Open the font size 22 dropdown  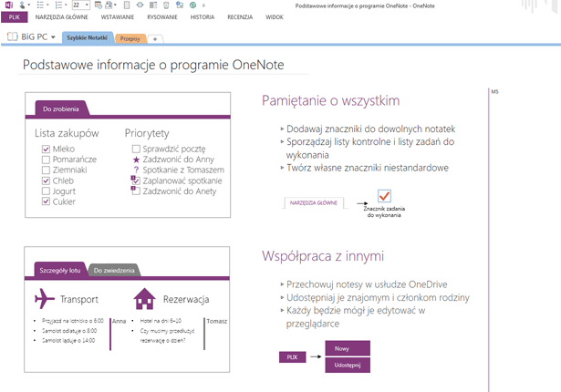(87, 5)
